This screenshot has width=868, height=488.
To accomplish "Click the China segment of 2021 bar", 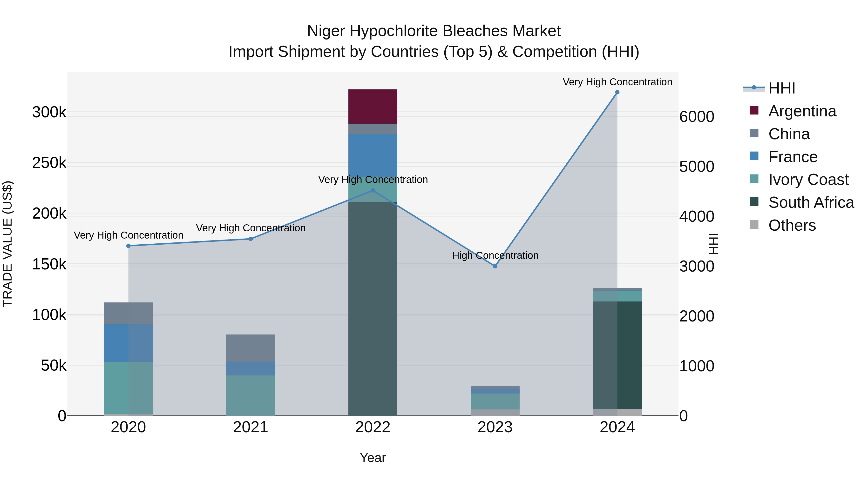I will point(251,348).
